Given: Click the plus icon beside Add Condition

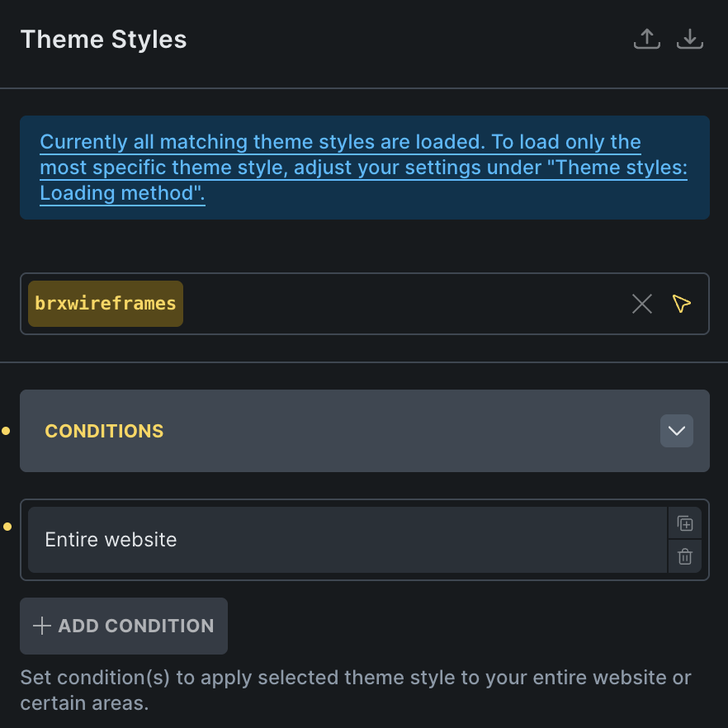Looking at the screenshot, I should (x=41, y=626).
